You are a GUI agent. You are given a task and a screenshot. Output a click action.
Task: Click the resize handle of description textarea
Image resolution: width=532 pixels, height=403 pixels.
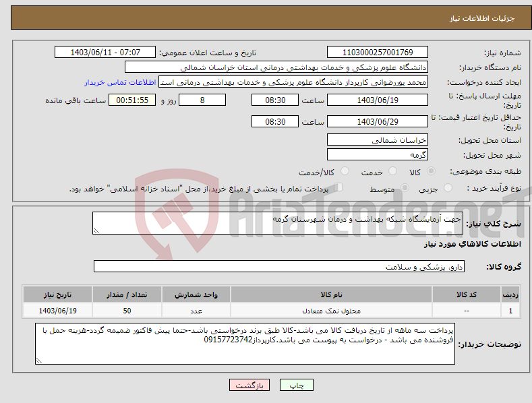coord(96,230)
